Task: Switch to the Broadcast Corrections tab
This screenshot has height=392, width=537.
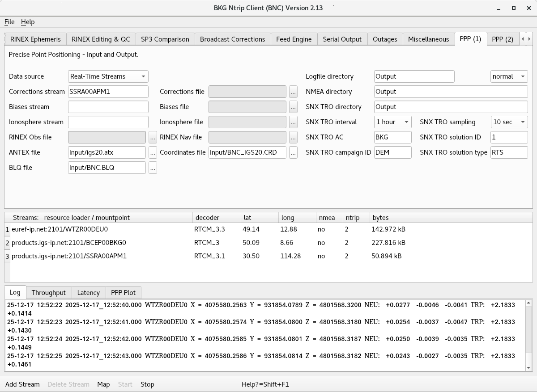Action: click(x=232, y=39)
